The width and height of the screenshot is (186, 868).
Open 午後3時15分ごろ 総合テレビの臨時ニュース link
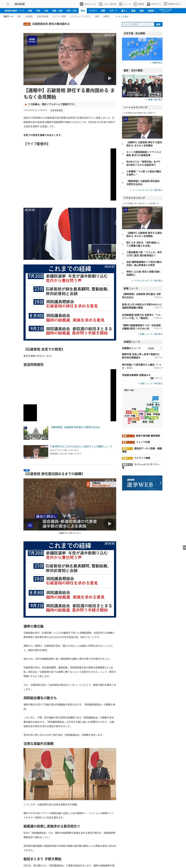point(81,446)
